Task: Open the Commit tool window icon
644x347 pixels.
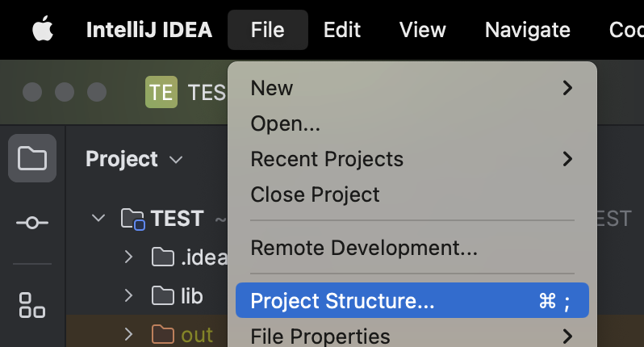Action: [x=32, y=222]
